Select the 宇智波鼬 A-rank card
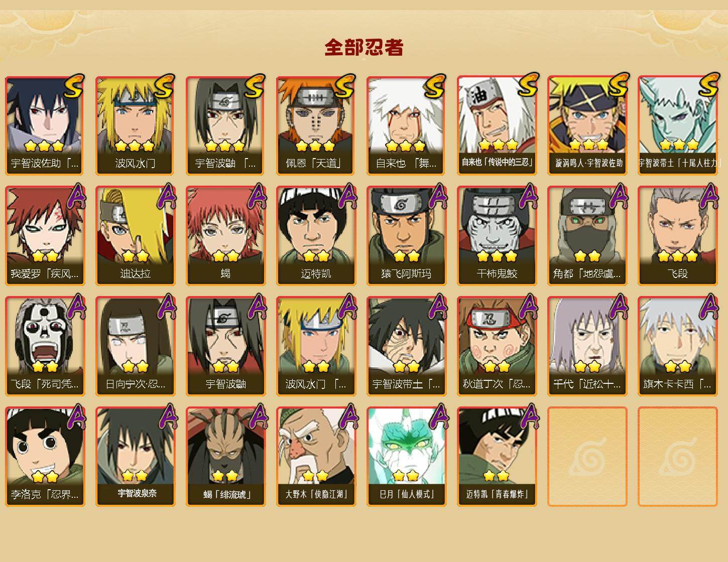Image resolution: width=728 pixels, height=562 pixels. 225,346
